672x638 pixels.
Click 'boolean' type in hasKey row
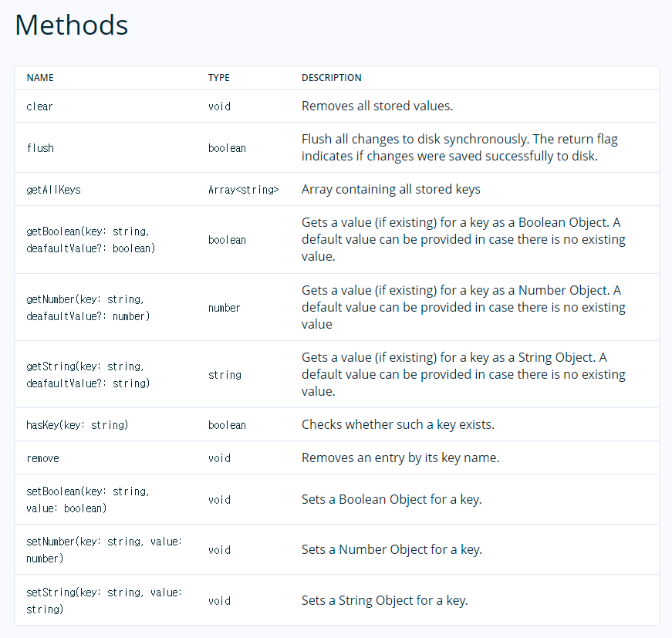coord(227,424)
